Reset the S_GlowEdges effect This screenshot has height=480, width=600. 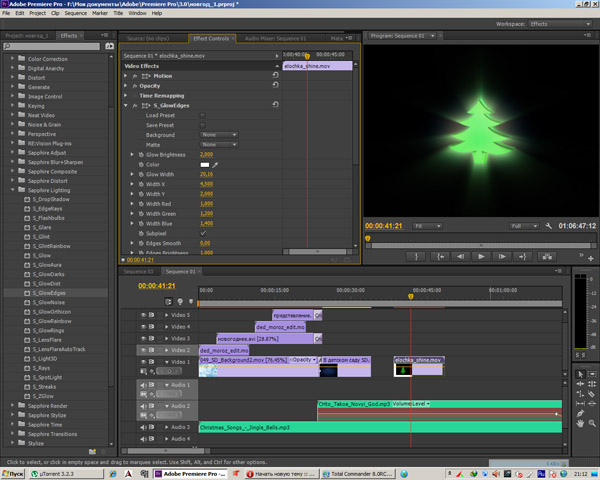(x=275, y=105)
